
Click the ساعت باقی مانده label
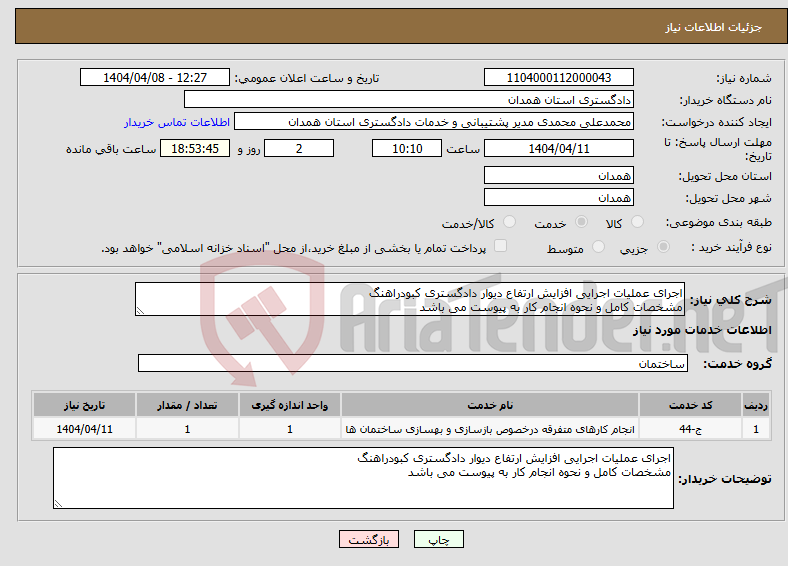click(111, 149)
